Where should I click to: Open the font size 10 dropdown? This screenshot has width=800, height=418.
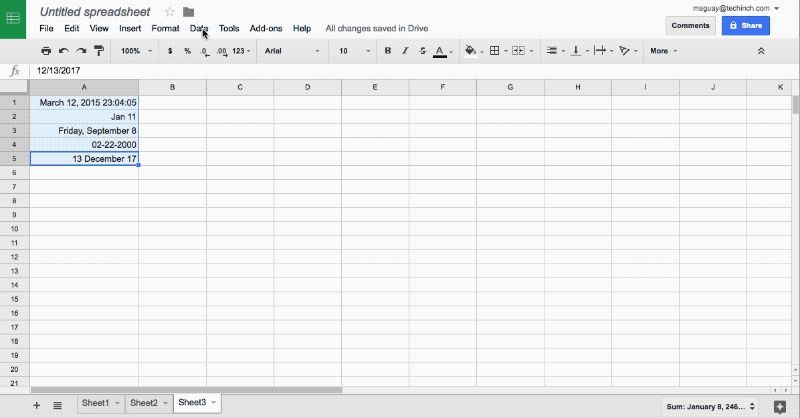(354, 50)
